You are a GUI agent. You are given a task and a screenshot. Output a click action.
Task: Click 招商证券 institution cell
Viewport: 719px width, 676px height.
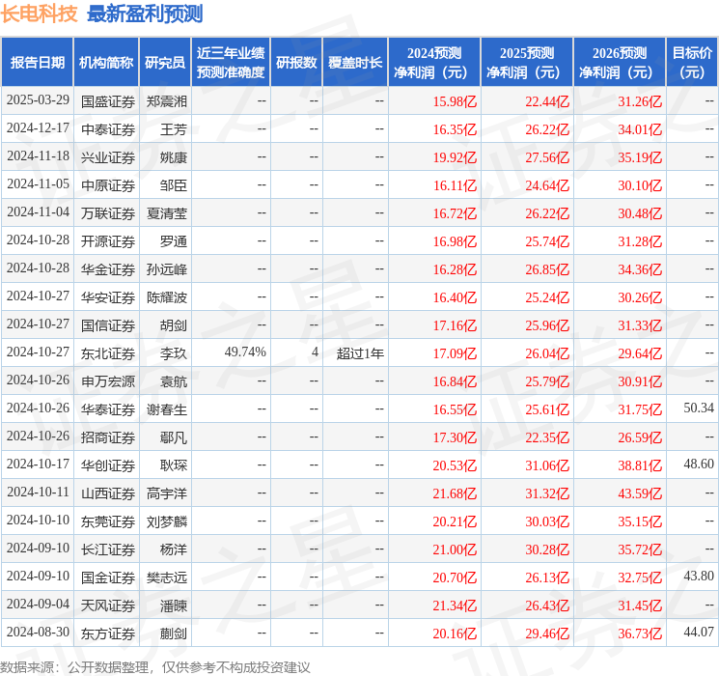[x=108, y=438]
